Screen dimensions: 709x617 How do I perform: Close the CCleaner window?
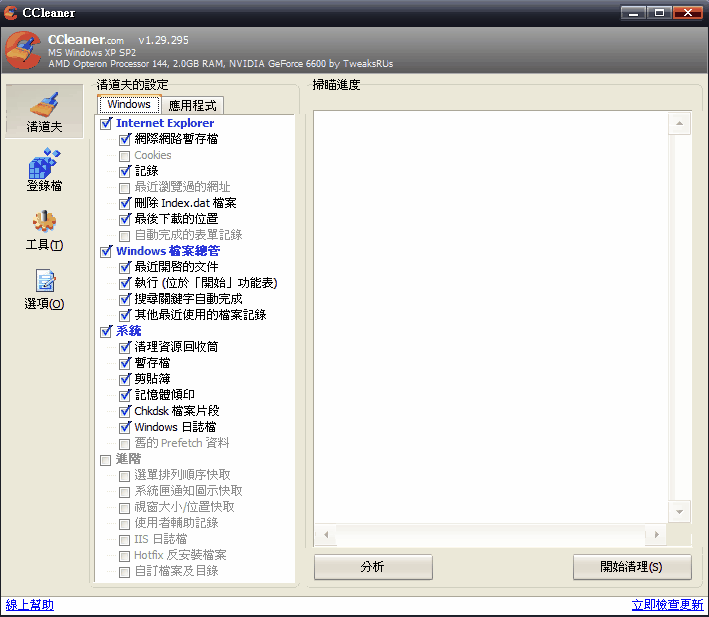click(687, 13)
